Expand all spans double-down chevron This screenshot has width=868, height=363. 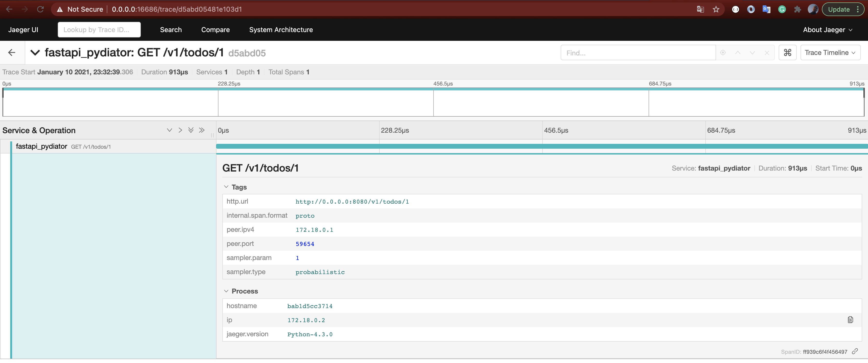coord(191,130)
